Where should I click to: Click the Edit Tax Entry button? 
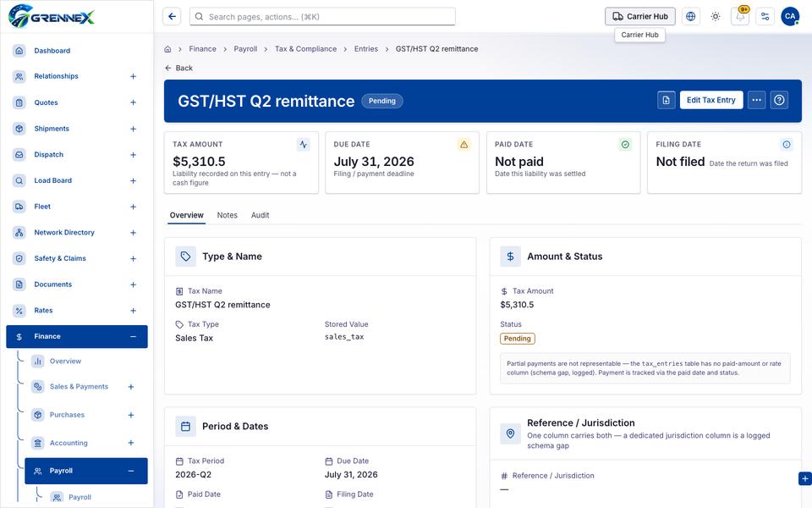pos(711,100)
